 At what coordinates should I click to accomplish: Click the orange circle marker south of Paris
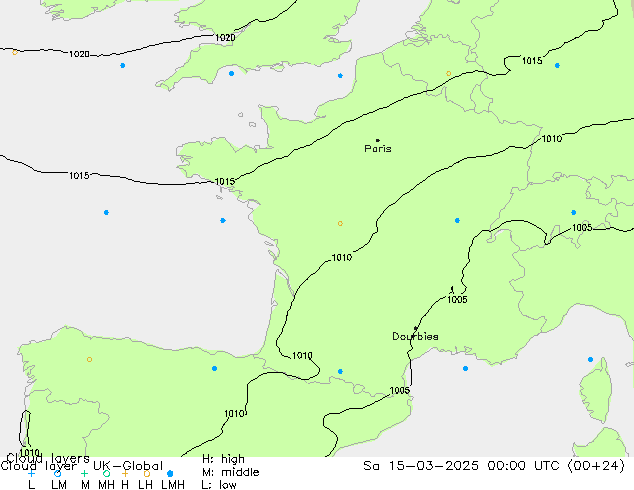(x=340, y=223)
